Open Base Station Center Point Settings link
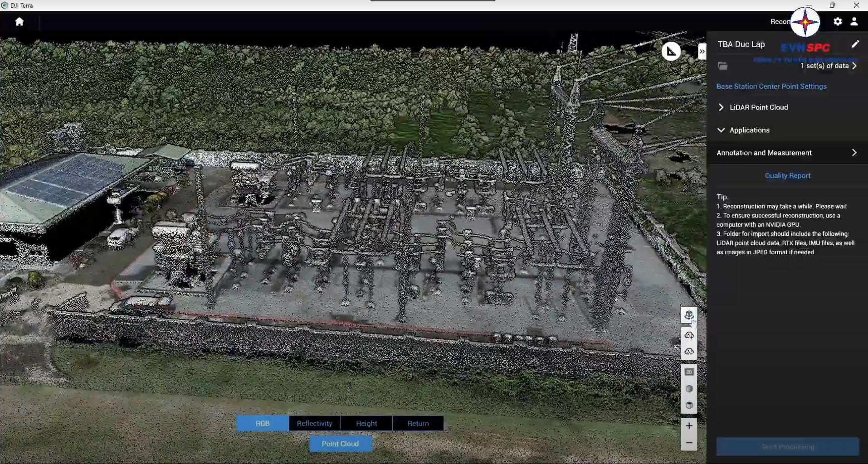This screenshot has width=868, height=464. click(771, 86)
